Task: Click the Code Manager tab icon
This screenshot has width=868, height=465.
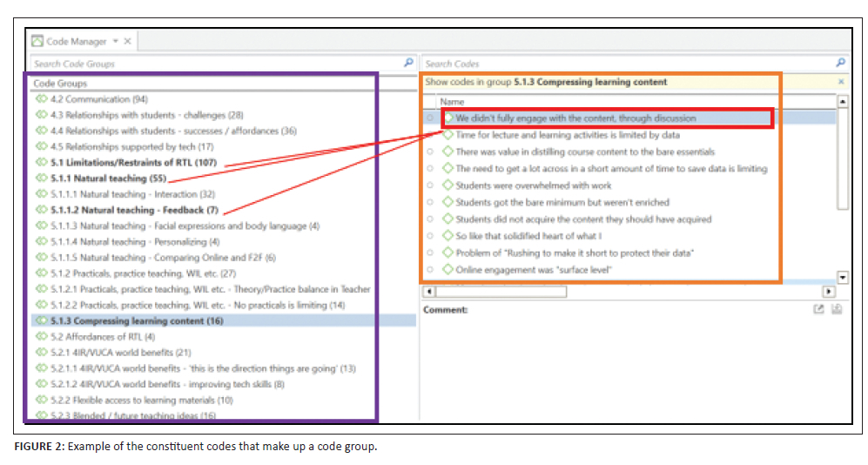Action: (x=37, y=41)
